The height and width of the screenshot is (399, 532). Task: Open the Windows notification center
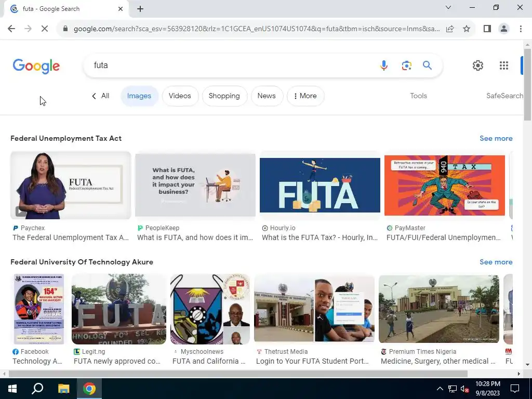point(515,389)
